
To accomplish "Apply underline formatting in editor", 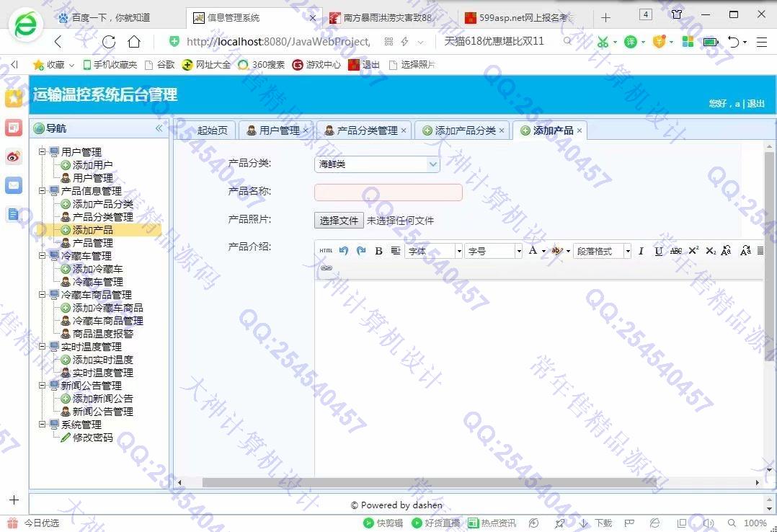I will pos(658,251).
